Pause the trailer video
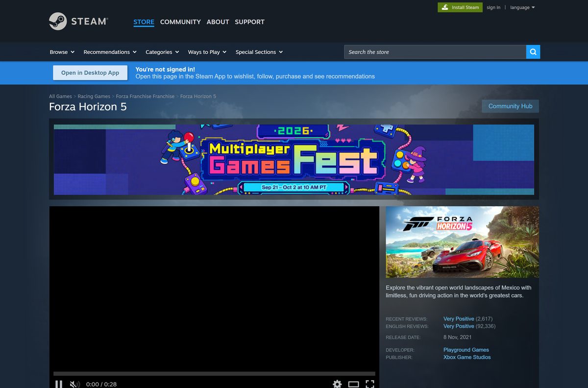 [58, 384]
